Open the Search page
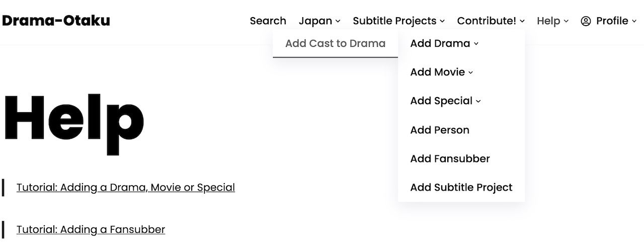This screenshot has height=252, width=644. [268, 21]
